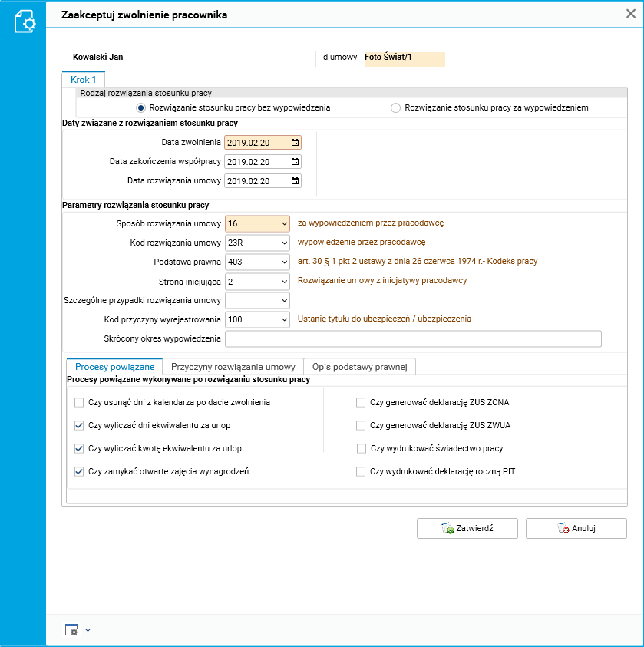Open calendar for Data zakończenia współpracy

point(296,162)
